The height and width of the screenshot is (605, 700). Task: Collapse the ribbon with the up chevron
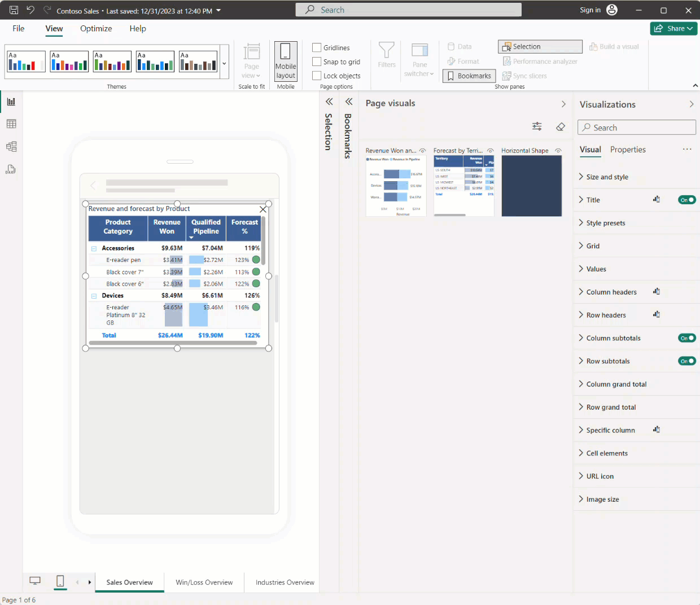695,86
